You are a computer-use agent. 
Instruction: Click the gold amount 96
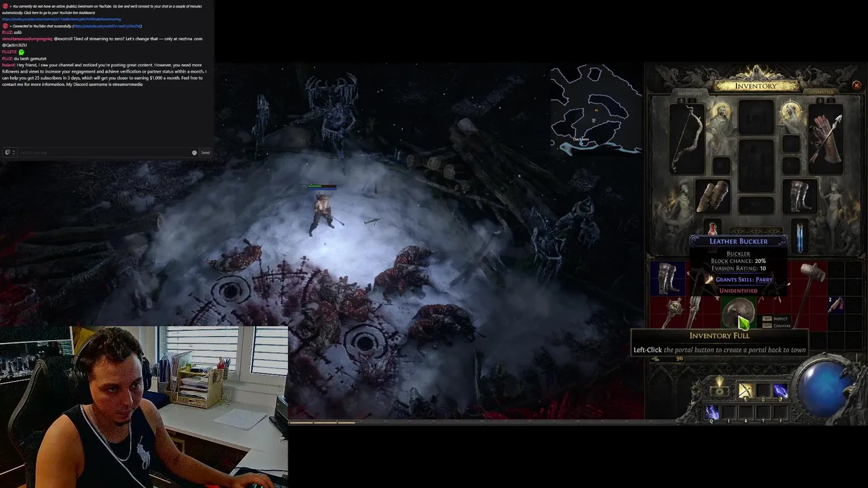[x=679, y=359]
